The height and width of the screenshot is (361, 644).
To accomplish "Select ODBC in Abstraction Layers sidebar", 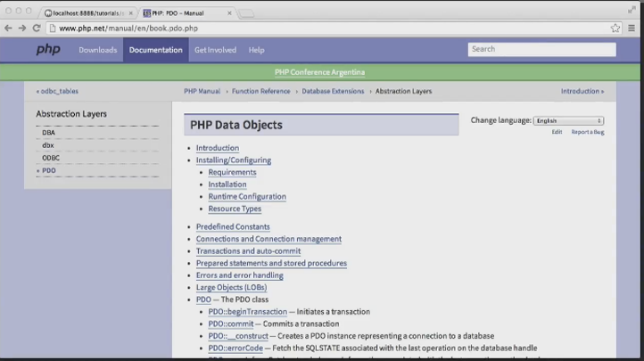I will [x=51, y=158].
